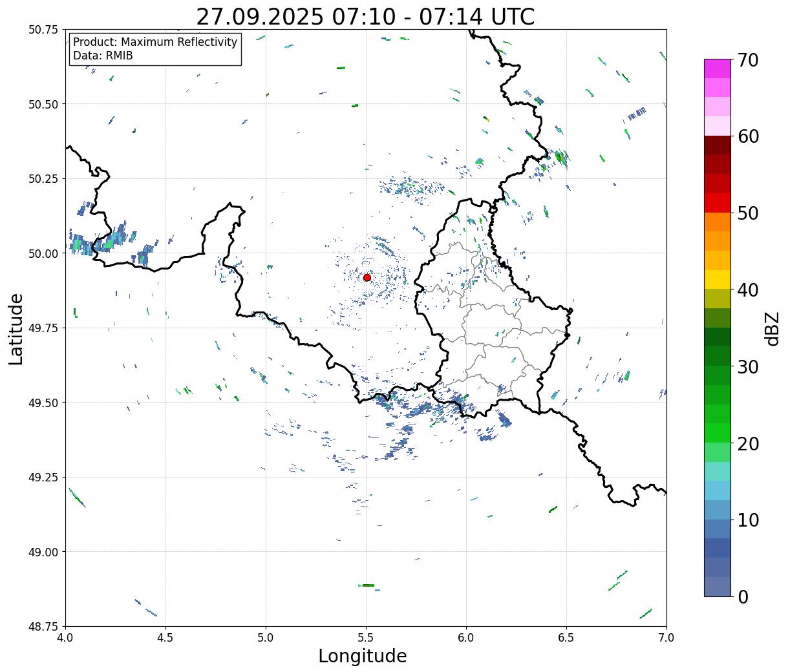
Task: Click the colorbar tick label 70
Action: coord(747,59)
